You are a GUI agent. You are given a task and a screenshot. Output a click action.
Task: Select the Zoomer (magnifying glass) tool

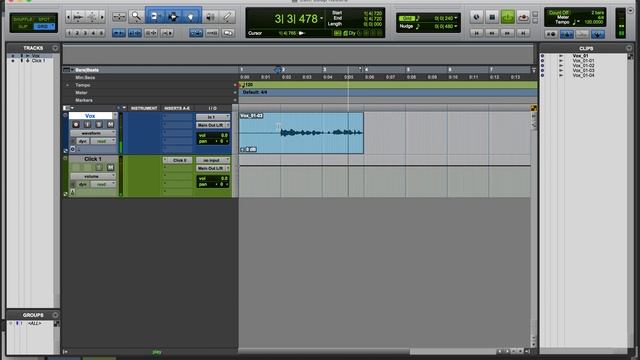(136, 17)
